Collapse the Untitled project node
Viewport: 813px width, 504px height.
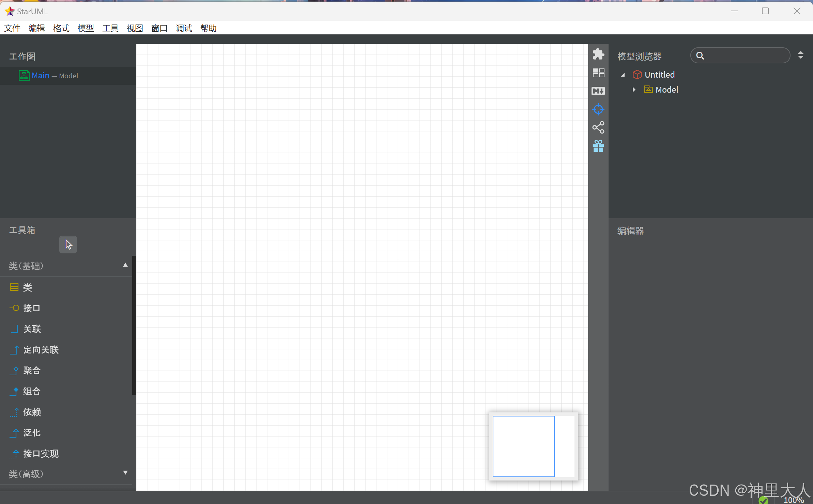click(623, 75)
